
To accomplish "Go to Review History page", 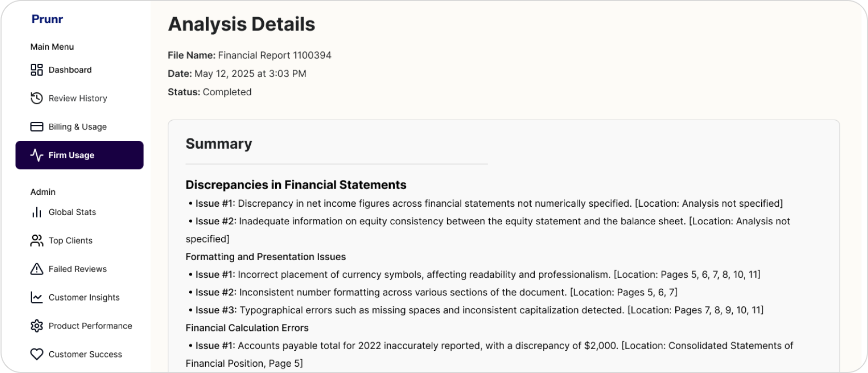I will coord(78,98).
